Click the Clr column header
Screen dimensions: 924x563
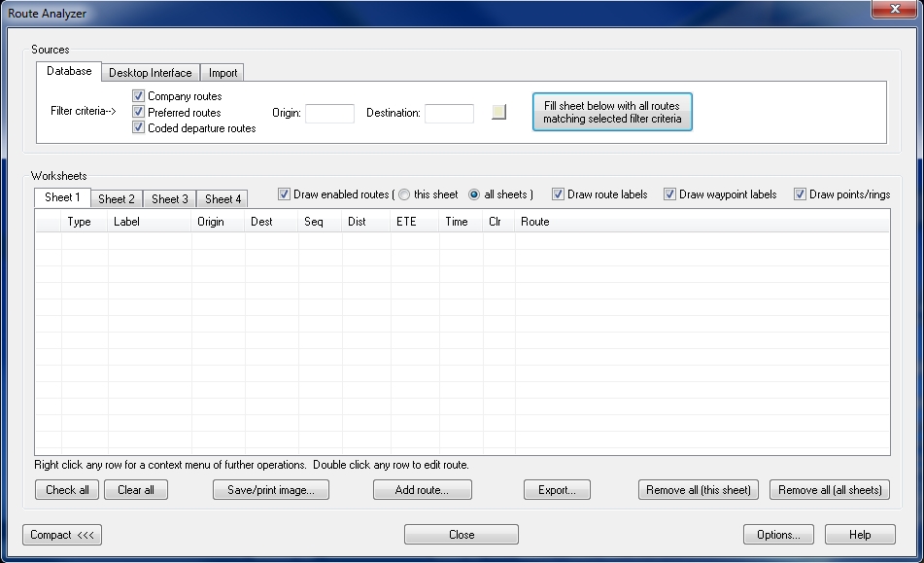click(x=499, y=222)
